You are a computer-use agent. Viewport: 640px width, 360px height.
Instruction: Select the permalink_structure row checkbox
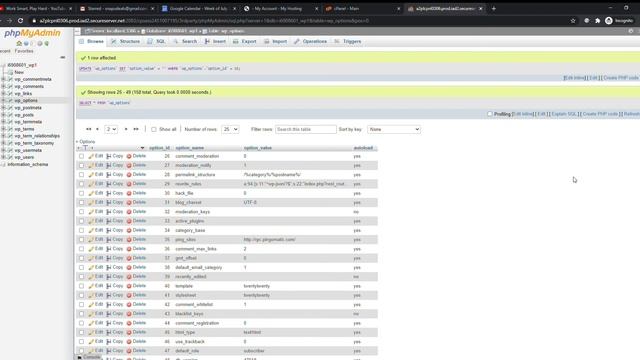click(x=81, y=175)
